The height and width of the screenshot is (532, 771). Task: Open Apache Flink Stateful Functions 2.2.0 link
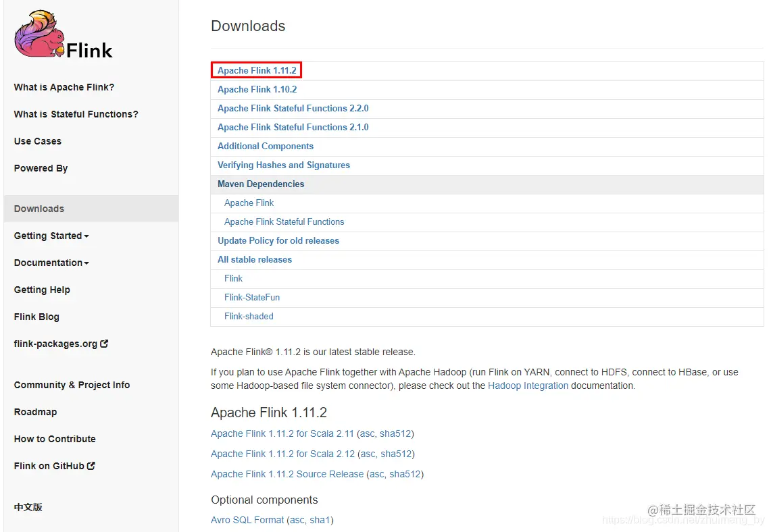[293, 108]
